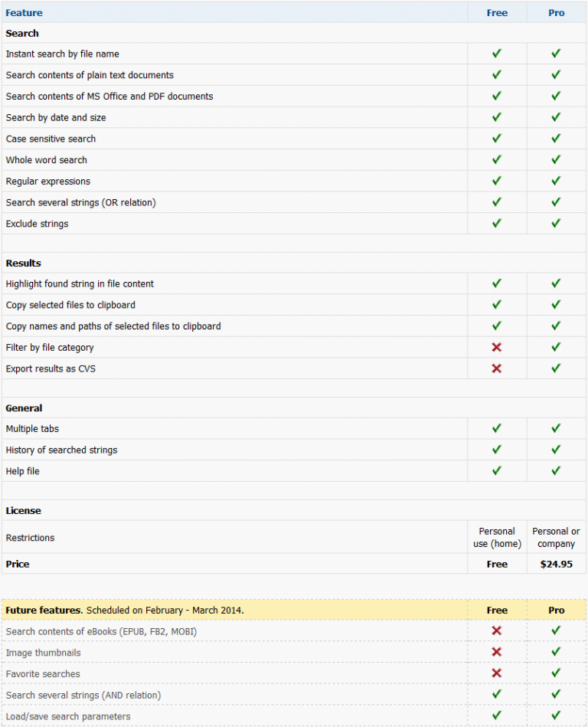The height and width of the screenshot is (727, 588).
Task: Click Free checkmark for Instant search by file name
Action: [x=497, y=54]
